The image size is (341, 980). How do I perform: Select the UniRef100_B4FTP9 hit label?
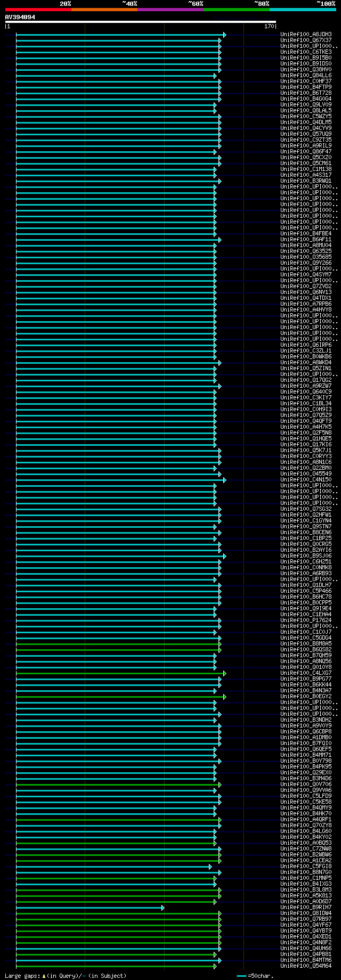tap(306, 87)
